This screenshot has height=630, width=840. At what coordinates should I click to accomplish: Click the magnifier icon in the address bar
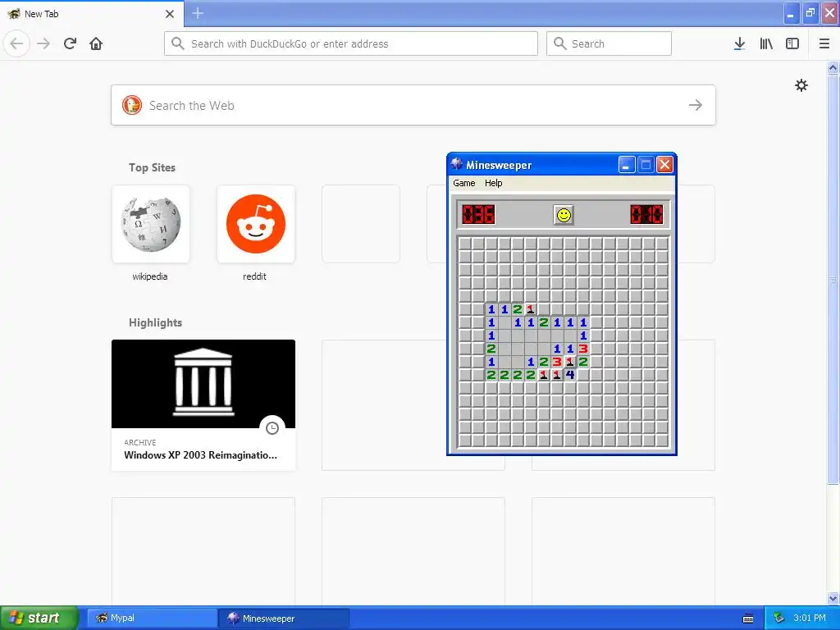178,43
